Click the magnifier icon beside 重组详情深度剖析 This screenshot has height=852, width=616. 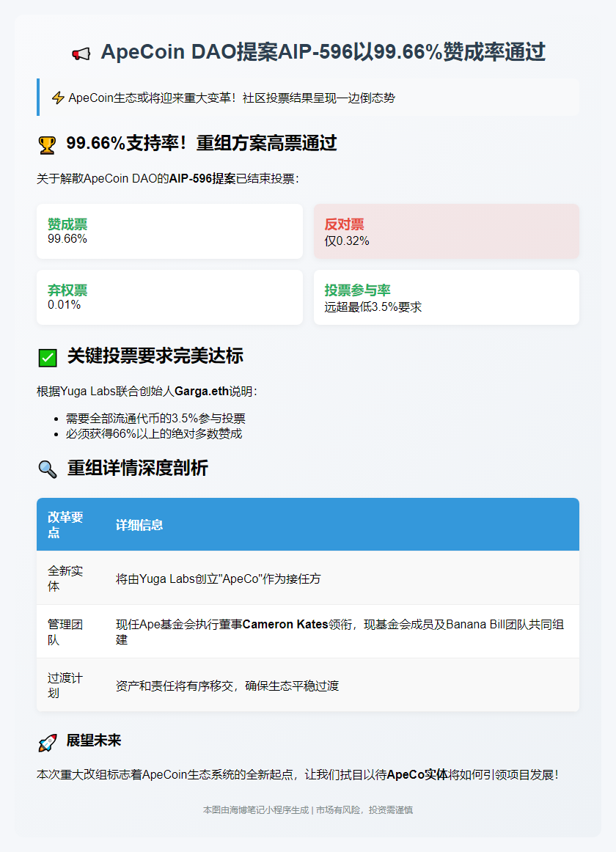48,469
